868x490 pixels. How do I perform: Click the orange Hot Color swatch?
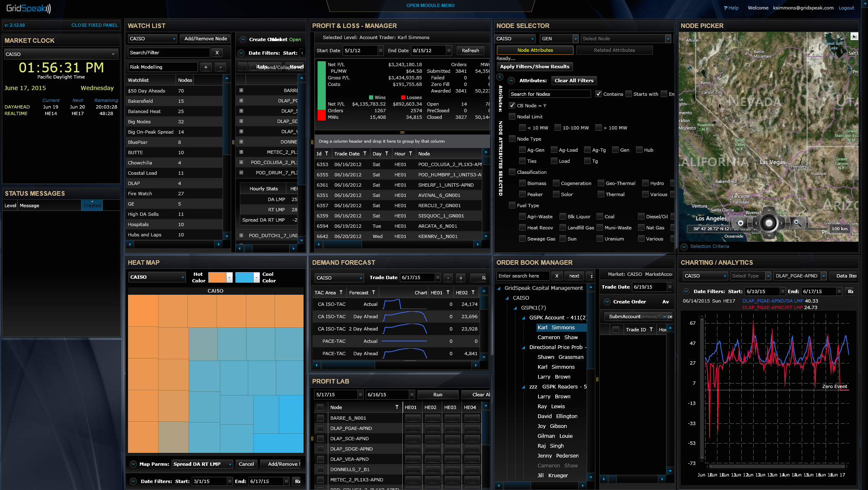click(x=217, y=277)
